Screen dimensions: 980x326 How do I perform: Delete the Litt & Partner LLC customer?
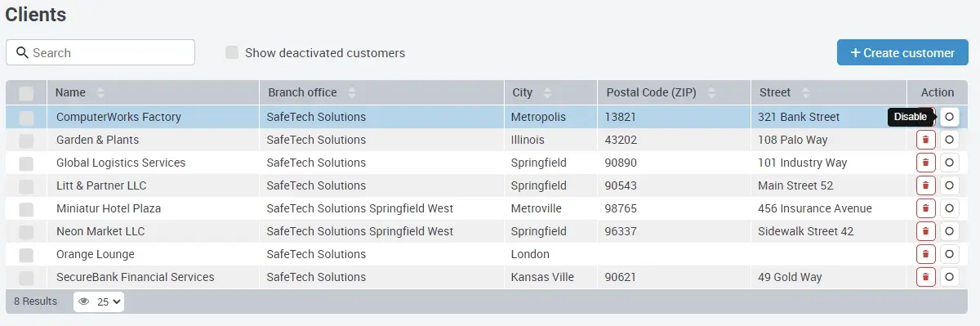pos(925,185)
